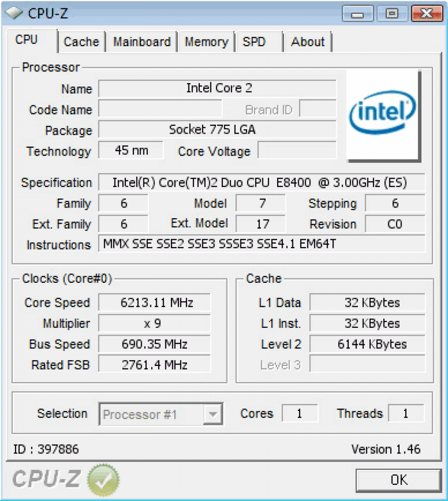Click the L1 Inst. value 32 KBytes
Viewport: 448px width, 501px height.
point(368,323)
